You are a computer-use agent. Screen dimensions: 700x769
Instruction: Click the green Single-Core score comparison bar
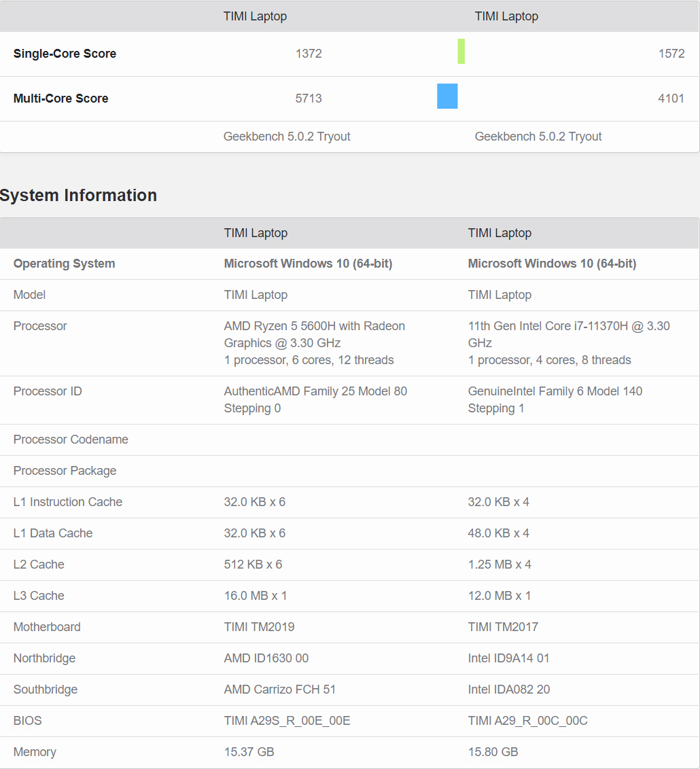tap(461, 52)
